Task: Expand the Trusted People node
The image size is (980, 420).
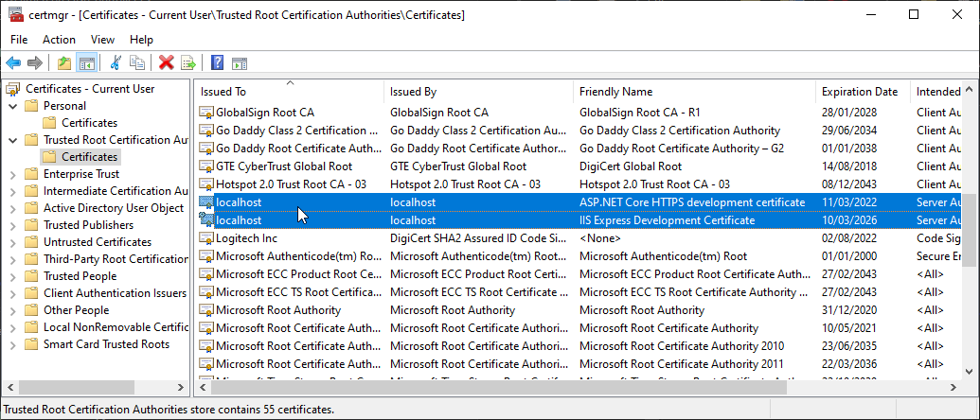Action: point(13,276)
